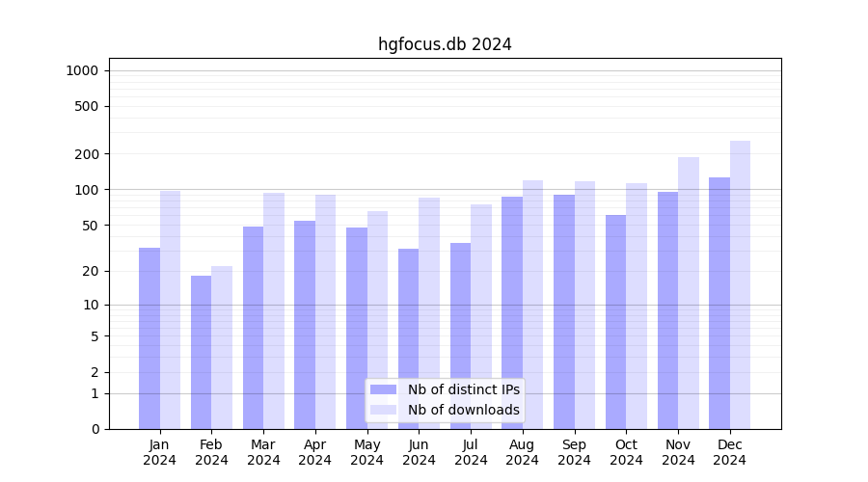Click the Oct 2024 distinct IPs bar
This screenshot has height=482, width=868.
click(615, 322)
